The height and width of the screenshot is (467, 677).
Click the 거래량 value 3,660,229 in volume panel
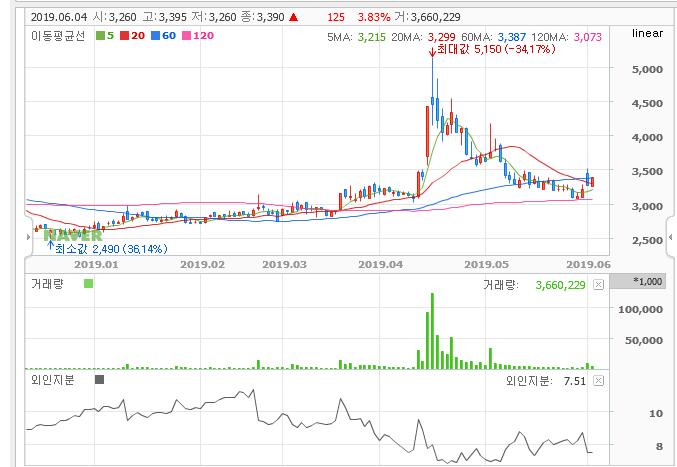point(560,285)
